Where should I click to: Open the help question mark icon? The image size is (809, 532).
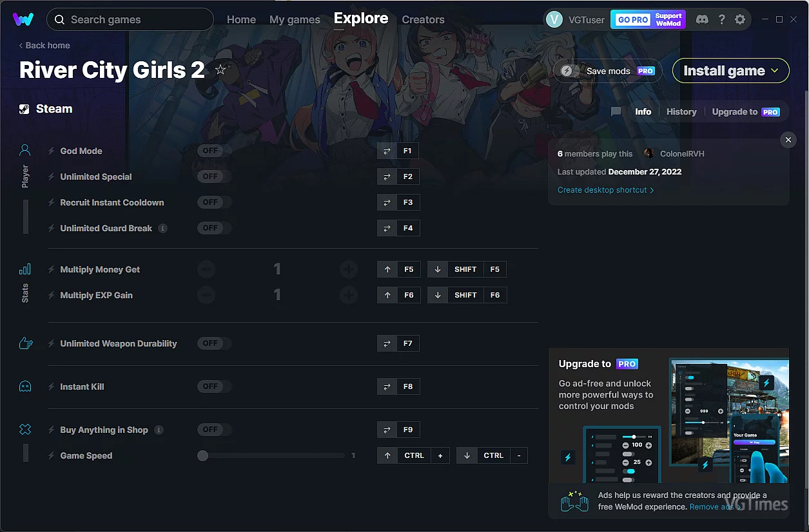tap(721, 19)
